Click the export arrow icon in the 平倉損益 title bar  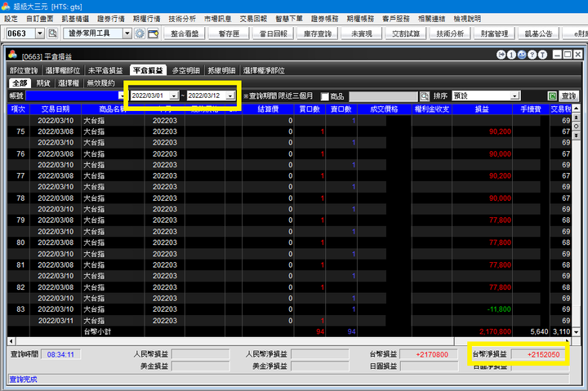coord(501,55)
